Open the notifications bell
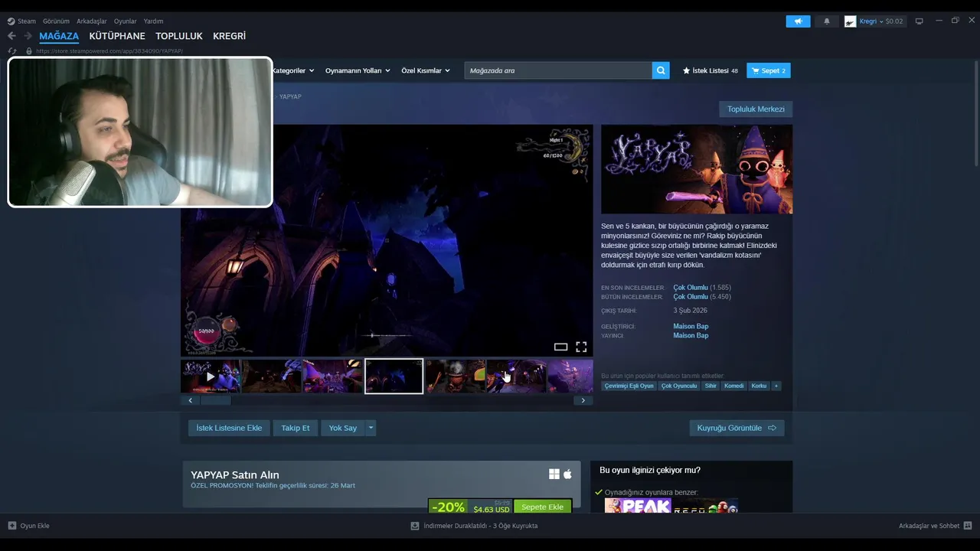980x551 pixels. point(827,21)
